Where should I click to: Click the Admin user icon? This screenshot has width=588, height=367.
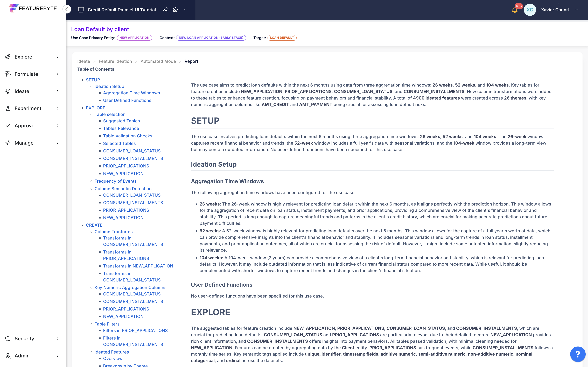(8, 356)
